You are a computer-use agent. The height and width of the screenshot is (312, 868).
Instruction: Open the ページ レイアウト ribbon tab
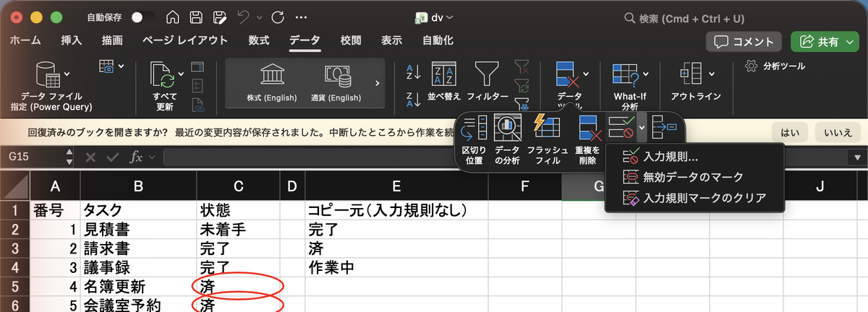(x=185, y=40)
